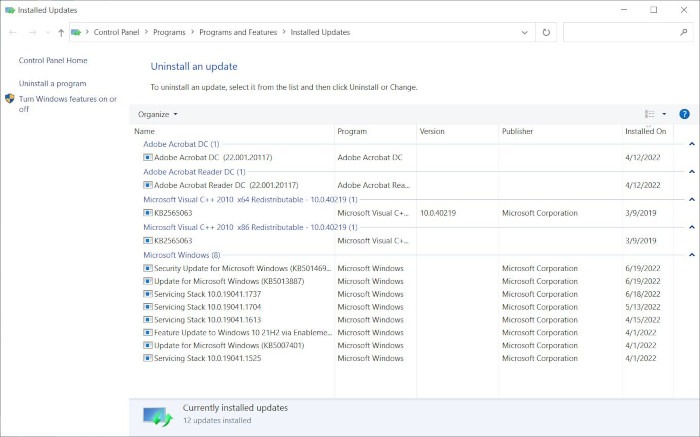Go up one level with Up arrow

pos(61,32)
